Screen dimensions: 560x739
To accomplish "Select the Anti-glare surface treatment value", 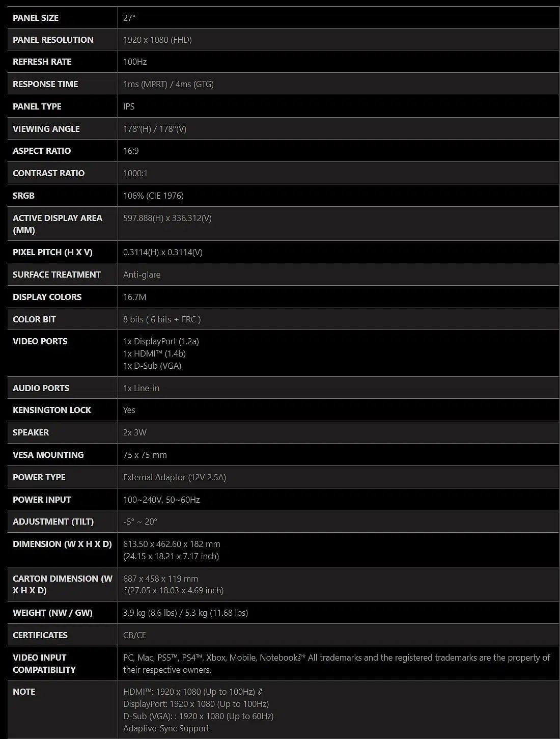I will coord(142,275).
